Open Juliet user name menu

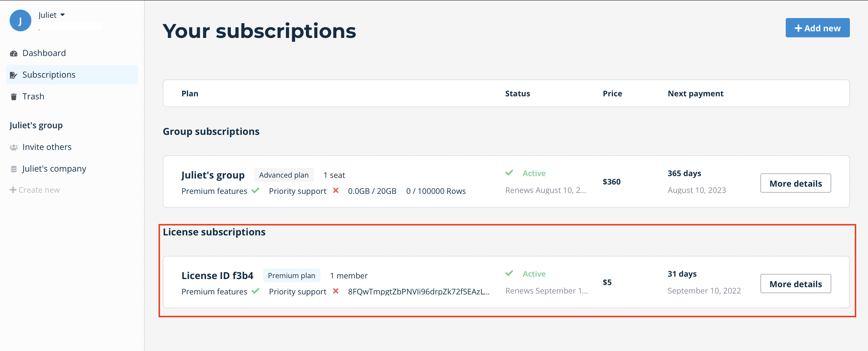pos(48,15)
